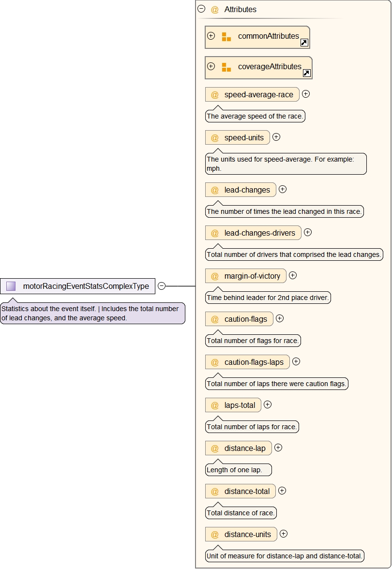Click the @ icon beside Attributes header

point(215,10)
